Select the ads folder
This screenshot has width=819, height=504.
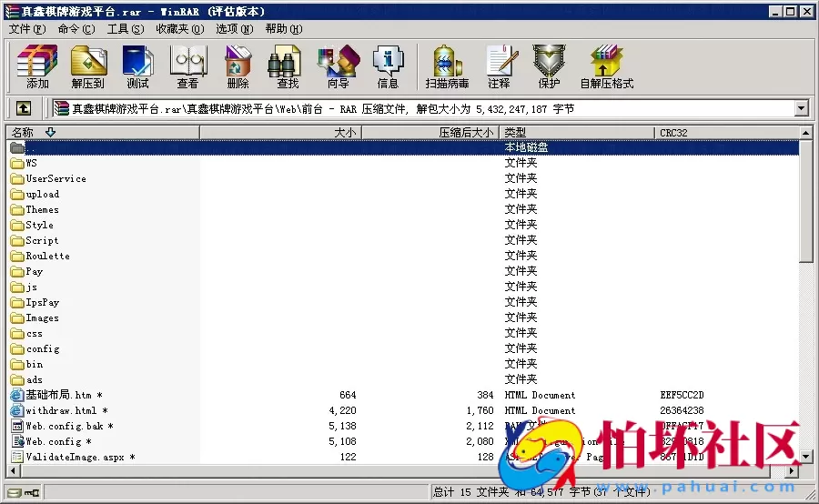tap(26, 379)
